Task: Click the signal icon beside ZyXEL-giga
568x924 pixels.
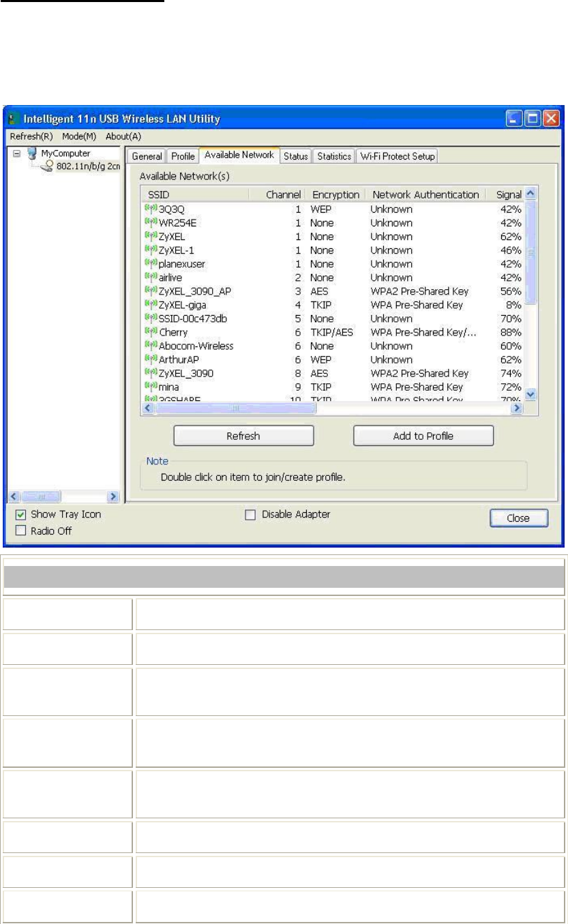Action: tap(151, 305)
